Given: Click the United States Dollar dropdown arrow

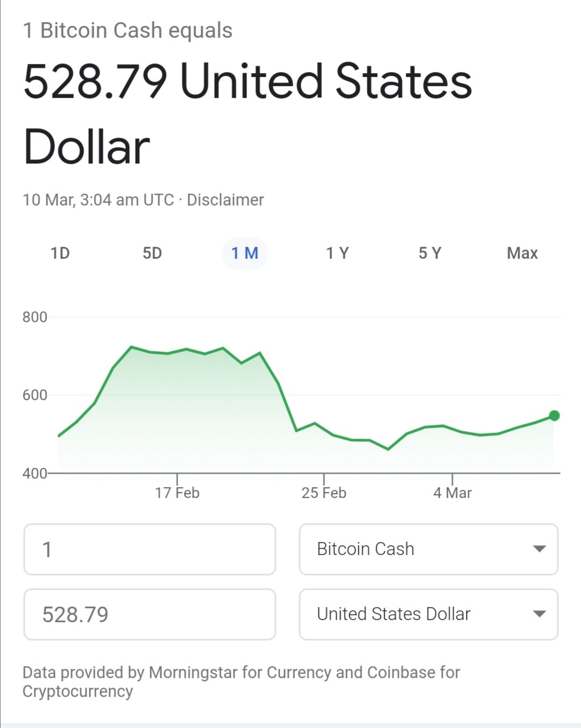Looking at the screenshot, I should tap(539, 614).
